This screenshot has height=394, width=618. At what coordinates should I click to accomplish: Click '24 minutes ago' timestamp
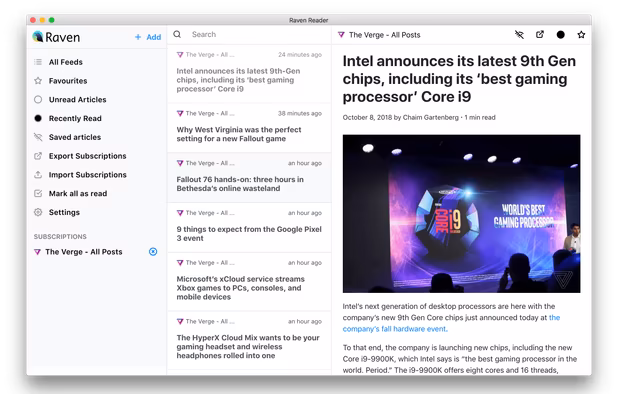tap(300, 55)
